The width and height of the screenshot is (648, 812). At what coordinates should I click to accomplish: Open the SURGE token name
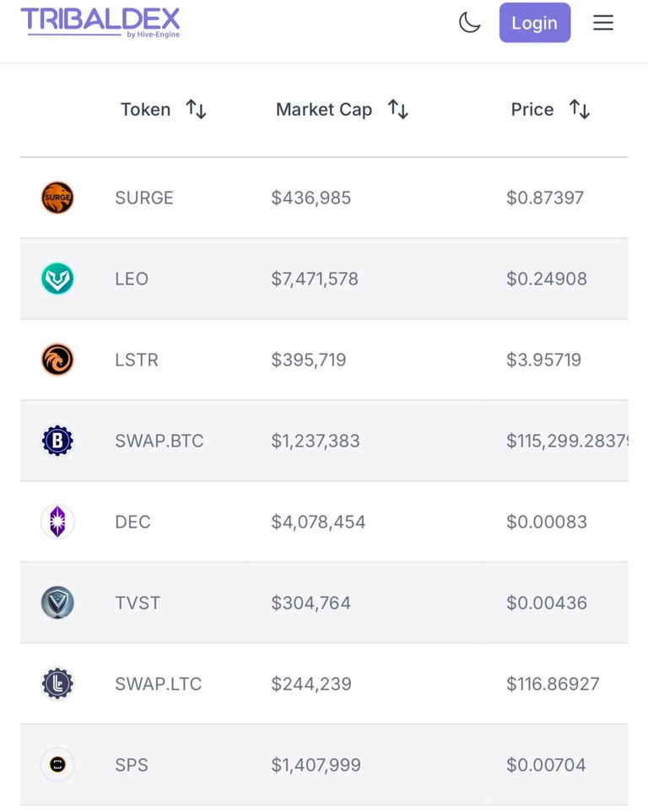pyautogui.click(x=144, y=198)
